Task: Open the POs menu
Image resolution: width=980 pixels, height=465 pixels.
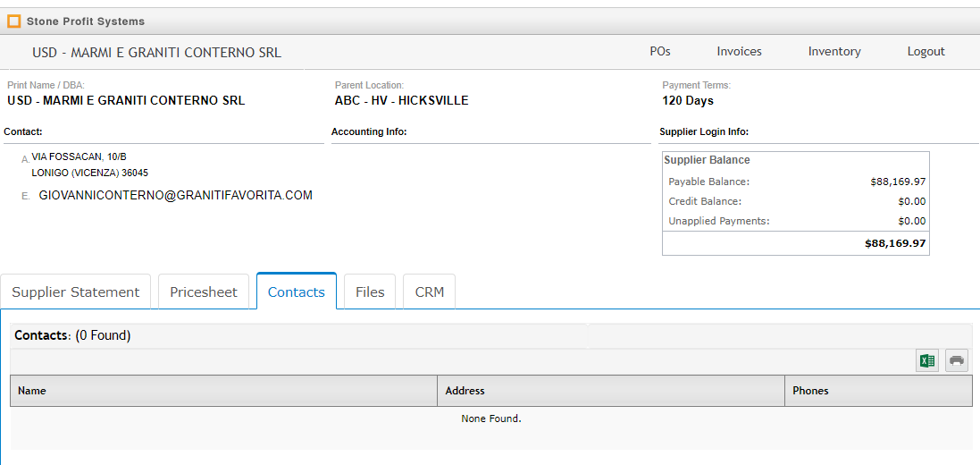Action: [660, 52]
